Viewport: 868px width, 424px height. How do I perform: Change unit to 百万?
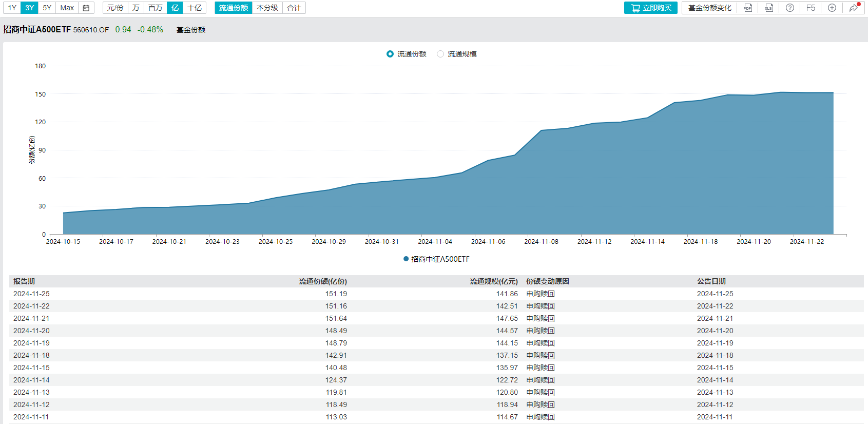pyautogui.click(x=155, y=8)
